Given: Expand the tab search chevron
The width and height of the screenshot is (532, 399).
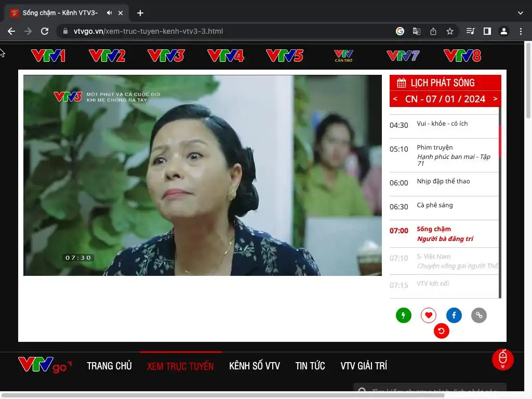Looking at the screenshot, I should [x=521, y=13].
